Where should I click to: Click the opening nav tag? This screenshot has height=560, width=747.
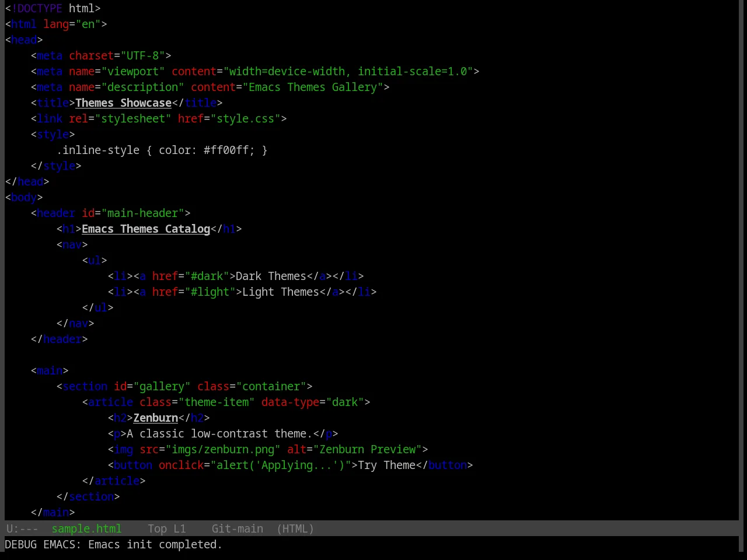(72, 244)
